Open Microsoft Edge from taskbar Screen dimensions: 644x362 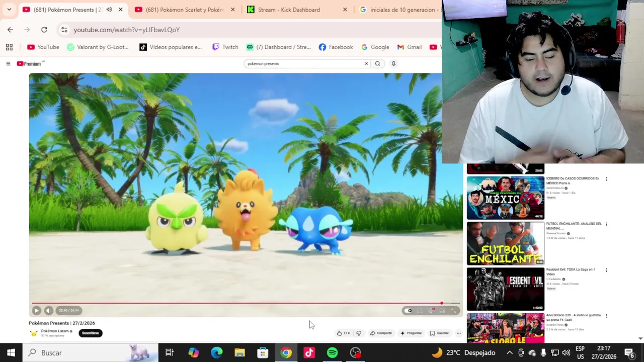click(216, 352)
